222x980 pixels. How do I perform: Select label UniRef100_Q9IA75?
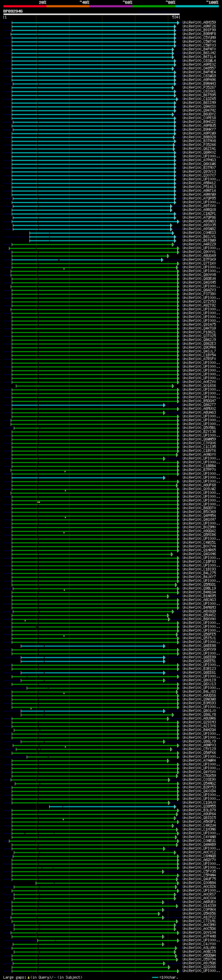pyautogui.click(x=199, y=324)
